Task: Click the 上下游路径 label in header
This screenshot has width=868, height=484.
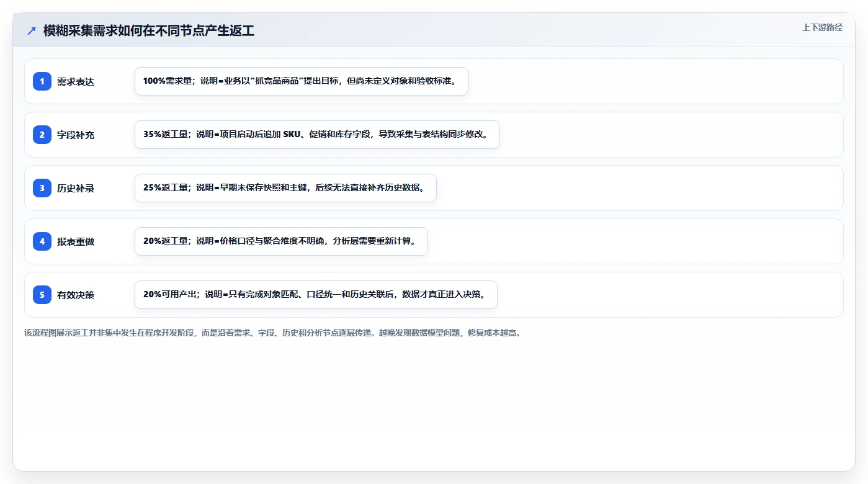Action: (822, 27)
